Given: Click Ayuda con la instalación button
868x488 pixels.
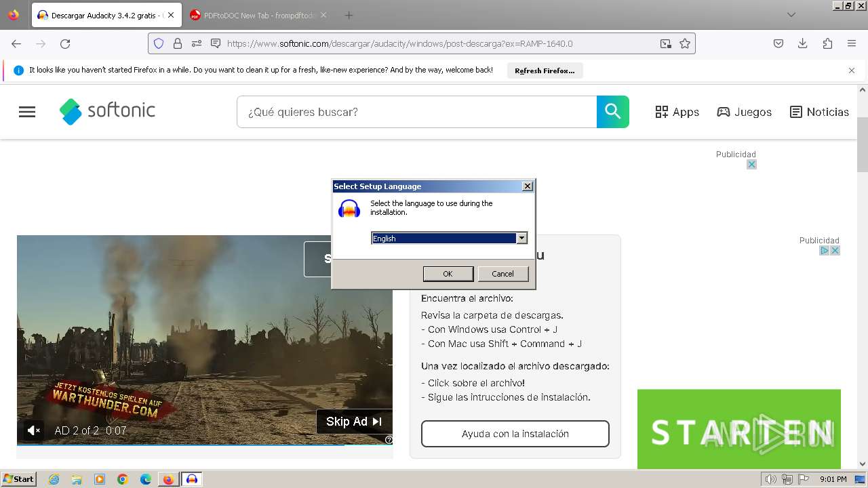Looking at the screenshot, I should point(515,434).
